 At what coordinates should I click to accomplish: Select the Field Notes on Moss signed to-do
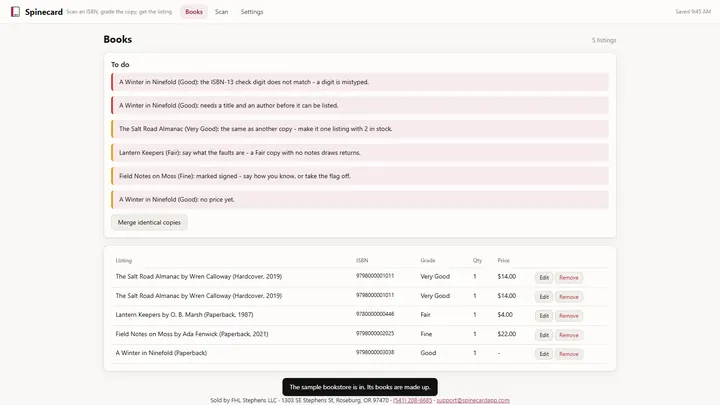360,176
